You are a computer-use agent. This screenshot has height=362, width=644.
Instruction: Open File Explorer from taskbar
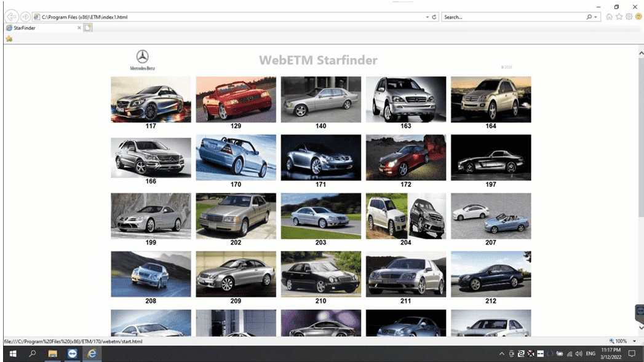52,353
